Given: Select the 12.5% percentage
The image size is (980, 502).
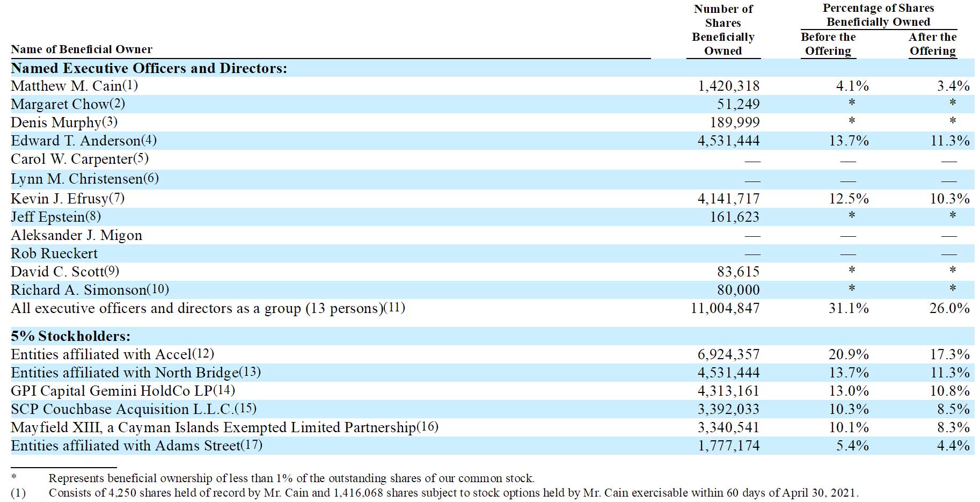Looking at the screenshot, I should (x=849, y=199).
